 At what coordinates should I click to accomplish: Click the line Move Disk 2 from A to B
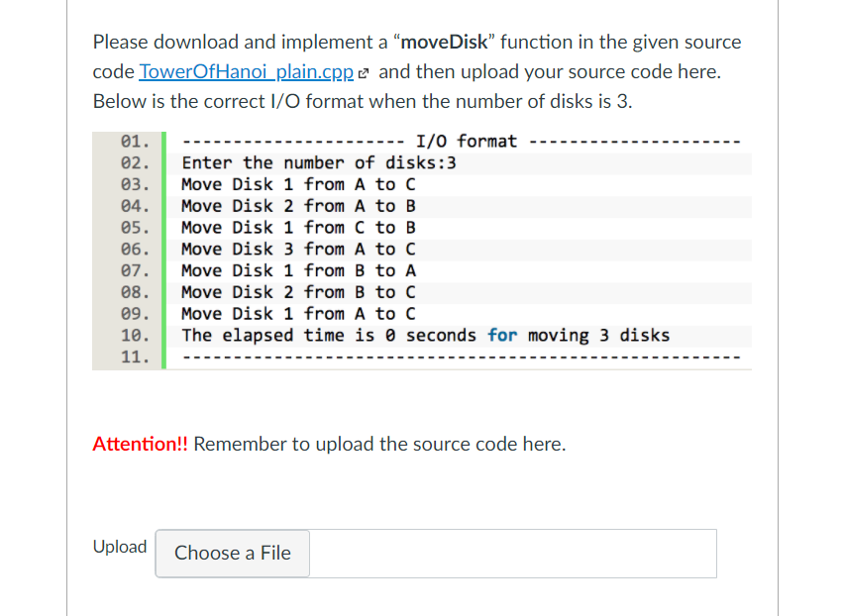coord(297,206)
